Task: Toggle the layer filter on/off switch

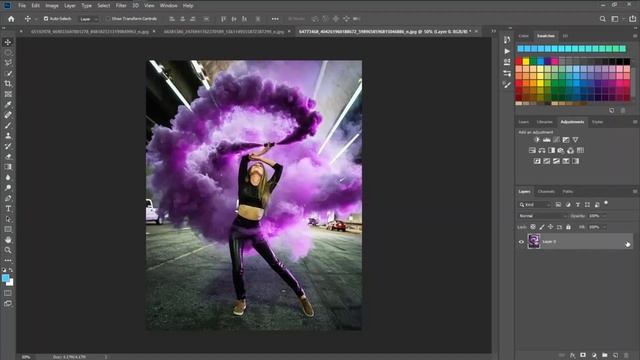Action: [x=606, y=203]
